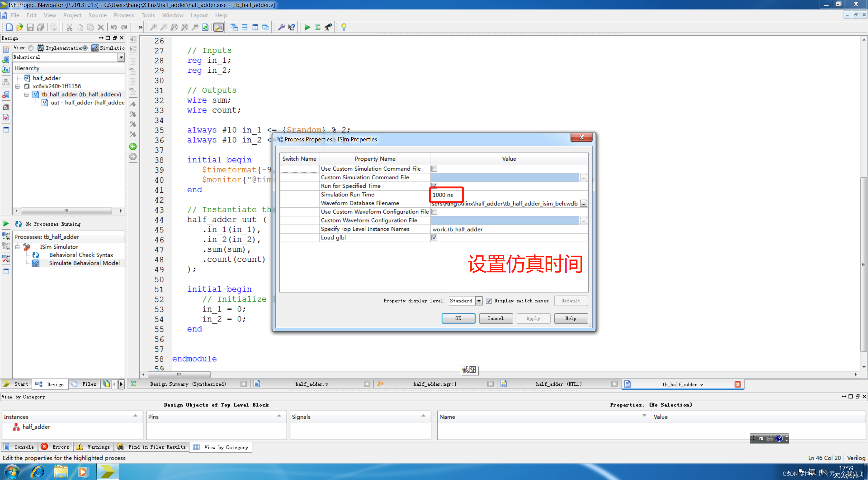Click the Cut scissors toolbar icon
868x480 pixels.
(69, 27)
